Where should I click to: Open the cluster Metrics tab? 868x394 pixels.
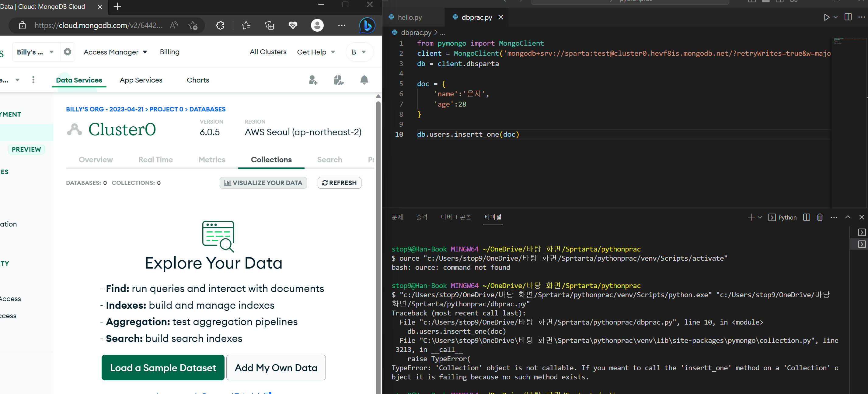[x=212, y=160]
